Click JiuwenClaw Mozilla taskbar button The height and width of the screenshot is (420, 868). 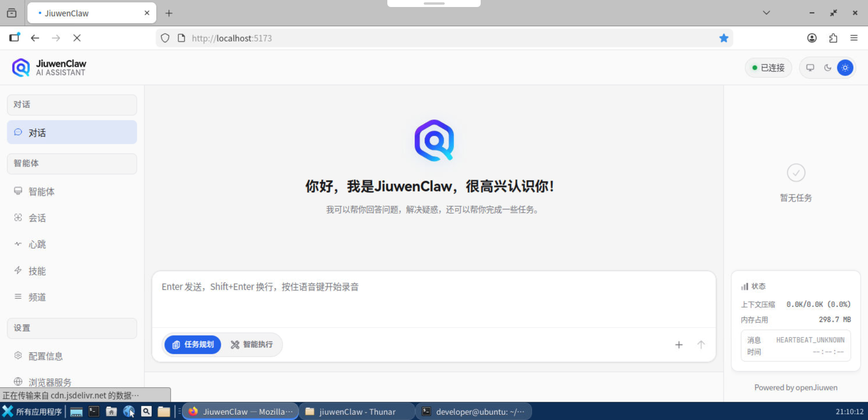(x=240, y=412)
